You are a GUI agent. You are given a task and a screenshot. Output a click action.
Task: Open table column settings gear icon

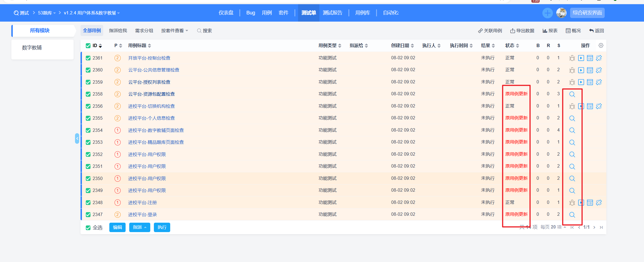tap(601, 45)
